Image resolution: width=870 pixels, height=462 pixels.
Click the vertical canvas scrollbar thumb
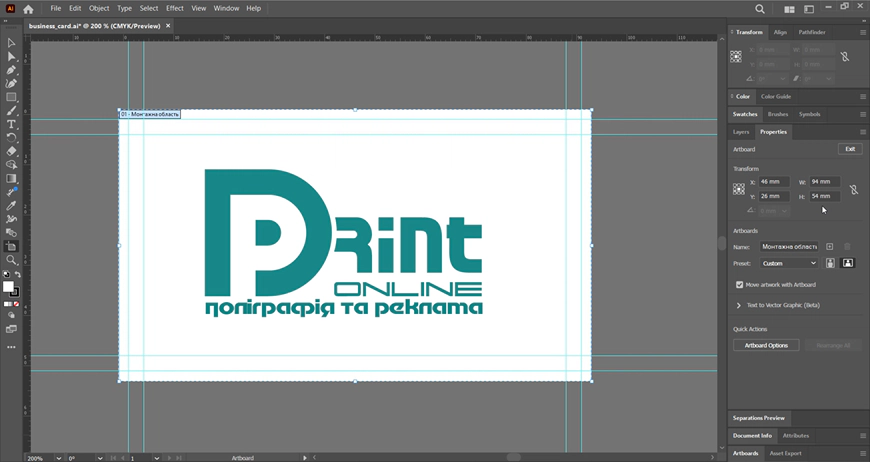[721, 243]
